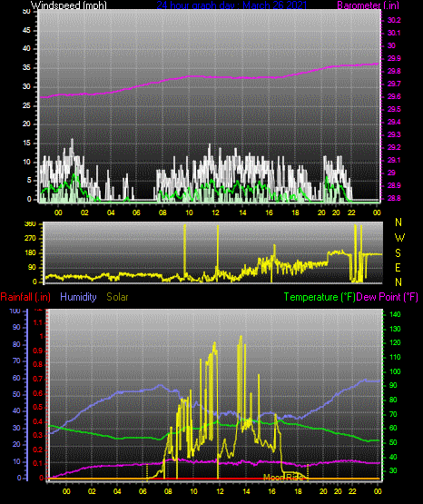423x504 pixels.
Task: Click the olive "Solar" legend label
Action: (x=117, y=297)
